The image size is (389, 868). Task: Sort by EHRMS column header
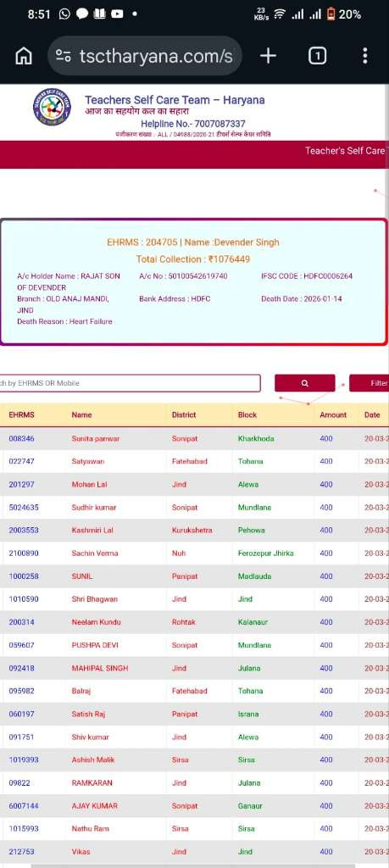point(21,415)
